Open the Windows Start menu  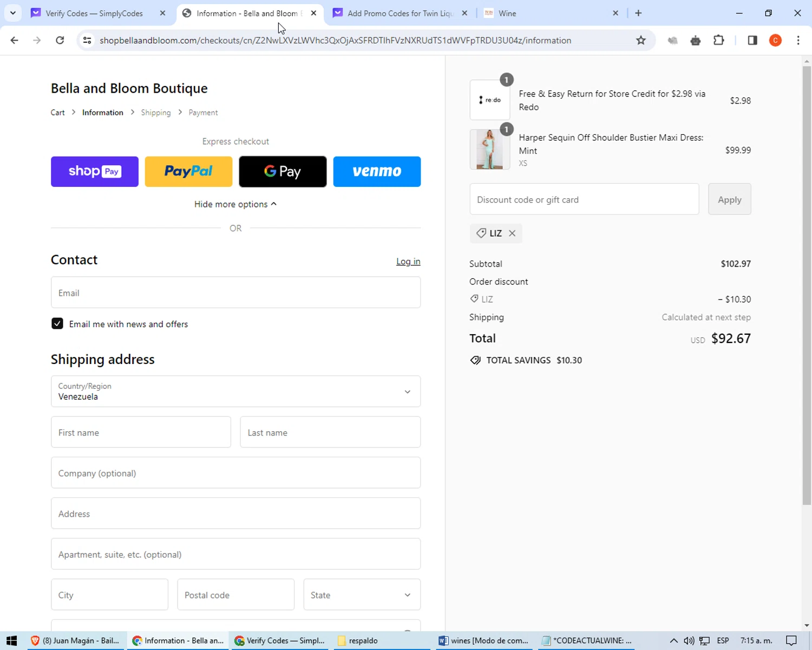coord(11,640)
